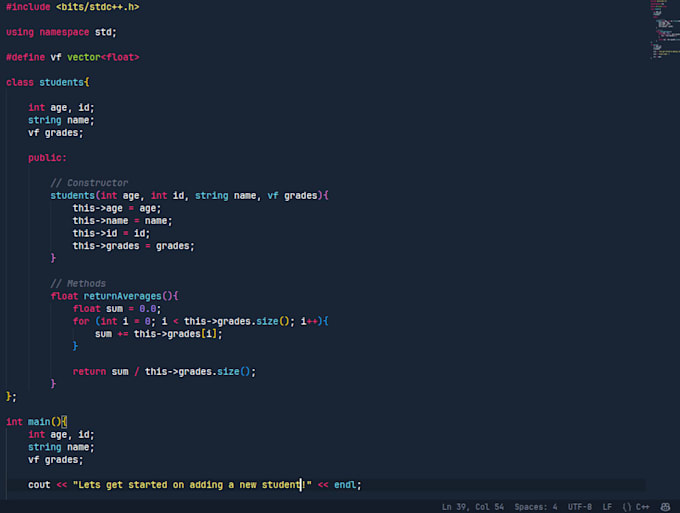Image resolution: width=680 pixels, height=513 pixels.
Task: Open the Copilot status icon
Action: 665,506
